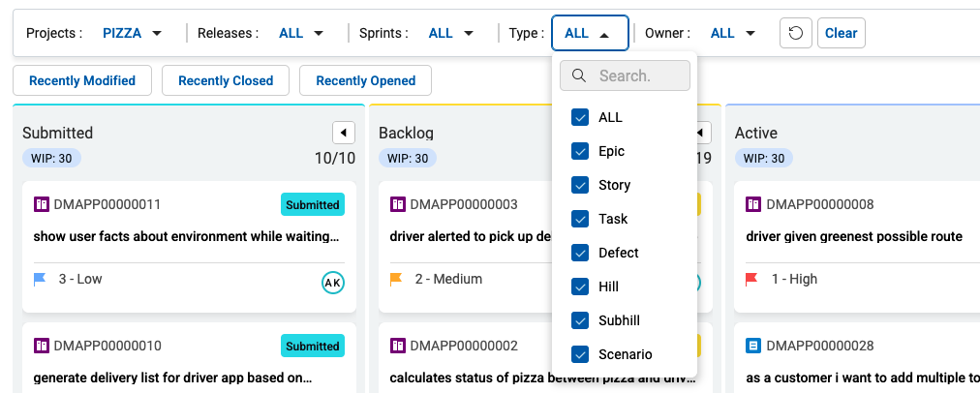The height and width of the screenshot is (393, 980).
Task: Collapse the Submitted column arrow
Action: (x=343, y=133)
